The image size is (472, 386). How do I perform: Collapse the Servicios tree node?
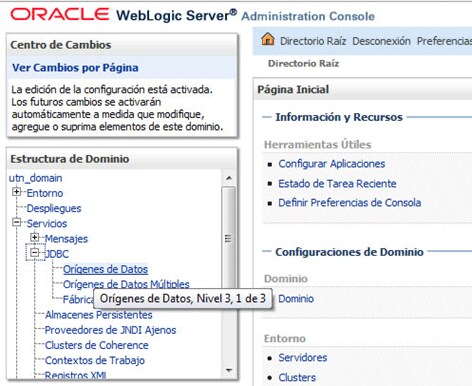pos(16,222)
